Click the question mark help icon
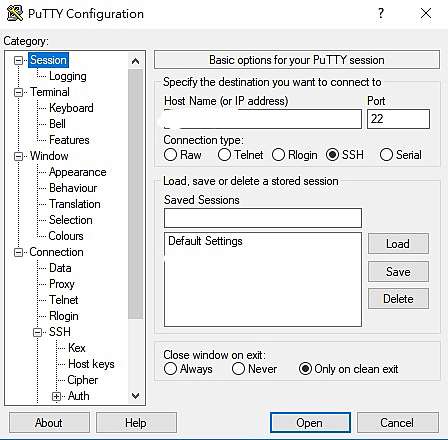The width and height of the screenshot is (448, 440). 381,13
